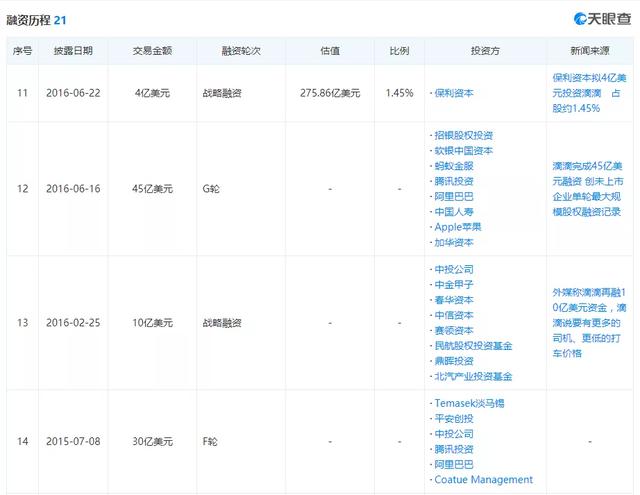640x495 pixels.
Task: Click the 融资历程 21 section heading
Action: pos(36,20)
